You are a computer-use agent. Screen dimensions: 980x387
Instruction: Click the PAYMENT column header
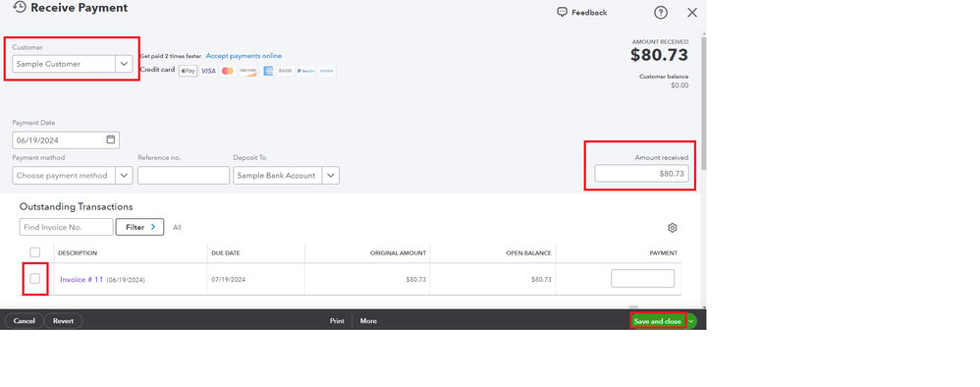[x=663, y=253]
